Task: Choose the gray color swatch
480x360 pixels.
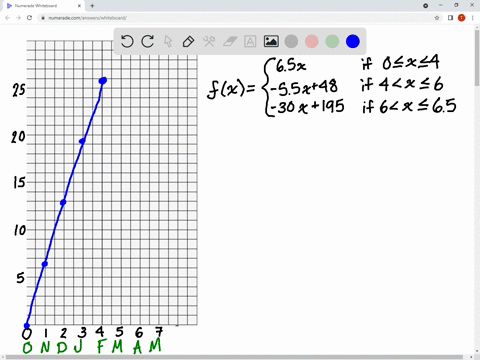Action: pos(291,42)
